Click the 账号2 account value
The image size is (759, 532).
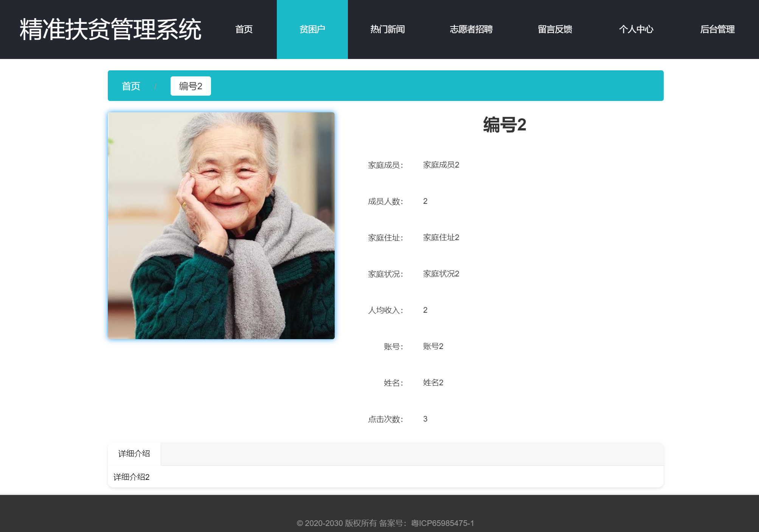click(x=433, y=346)
